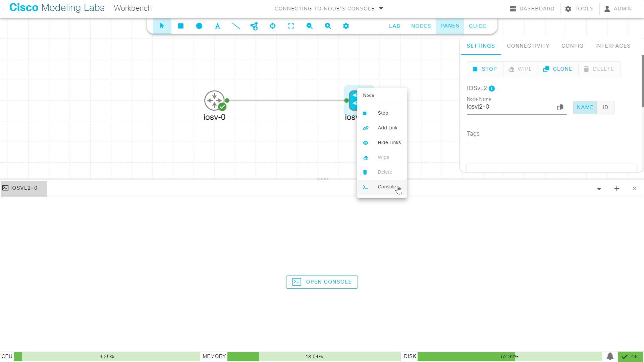Image resolution: width=644 pixels, height=362 pixels.
Task: Open canvas settings gear
Action: pos(346,26)
